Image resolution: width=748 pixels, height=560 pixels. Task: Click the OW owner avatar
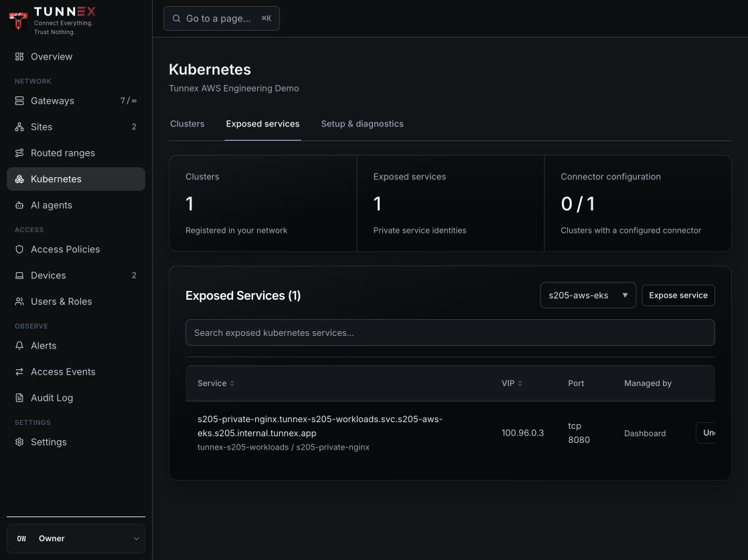coord(21,539)
